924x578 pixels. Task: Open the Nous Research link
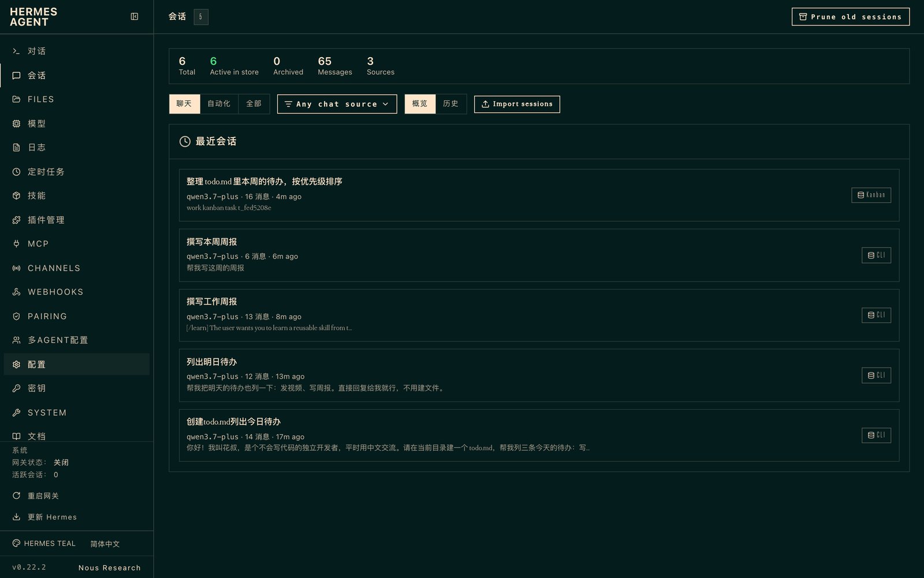tap(110, 568)
